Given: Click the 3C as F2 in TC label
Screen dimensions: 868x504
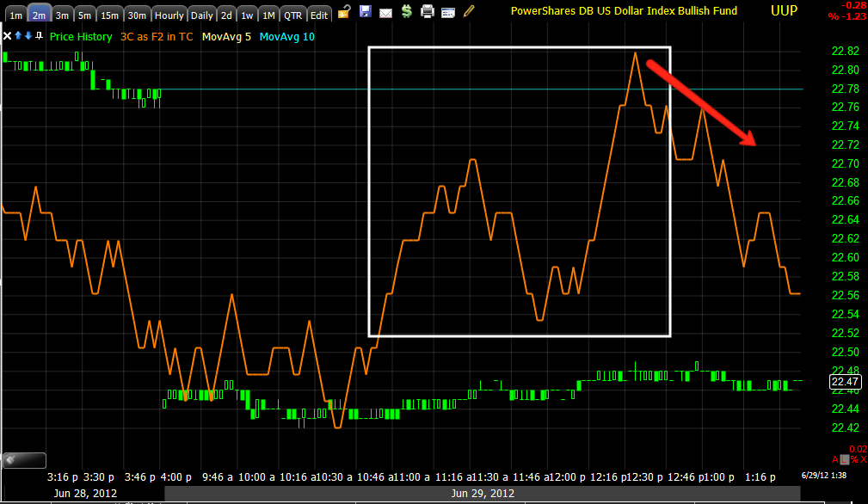Looking at the screenshot, I should click(157, 36).
